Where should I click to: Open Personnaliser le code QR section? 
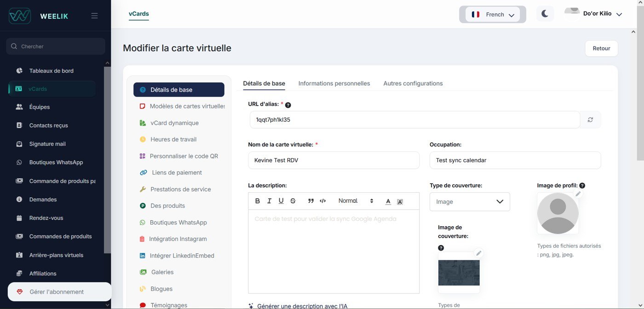click(x=179, y=156)
